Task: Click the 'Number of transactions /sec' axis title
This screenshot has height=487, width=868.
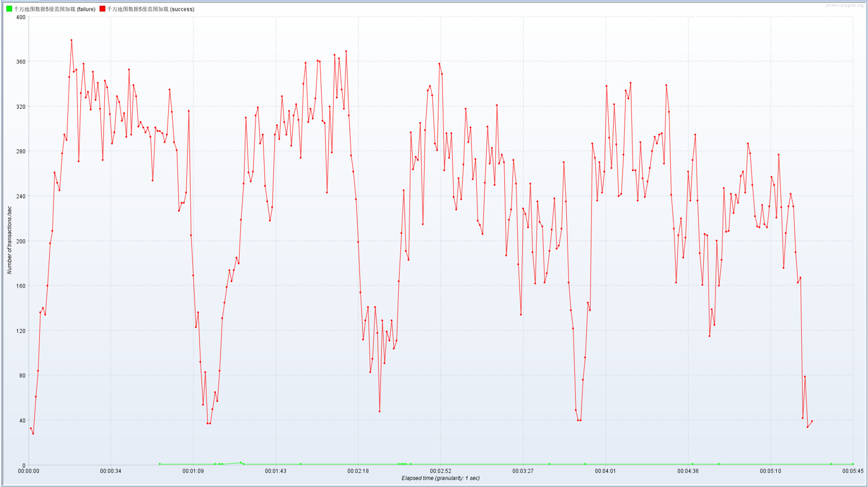Action: (9, 240)
